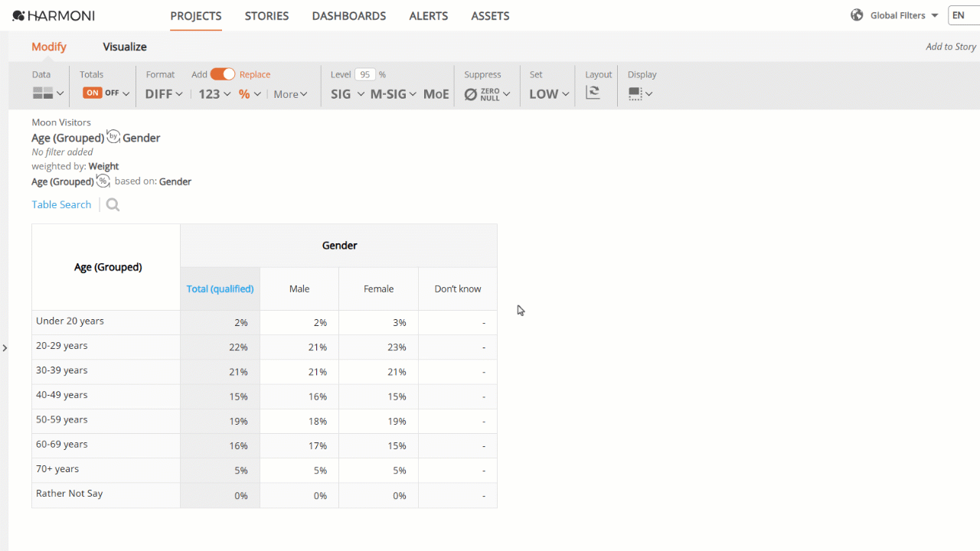Click the percent base icon after Age (Grouped)

(x=103, y=181)
